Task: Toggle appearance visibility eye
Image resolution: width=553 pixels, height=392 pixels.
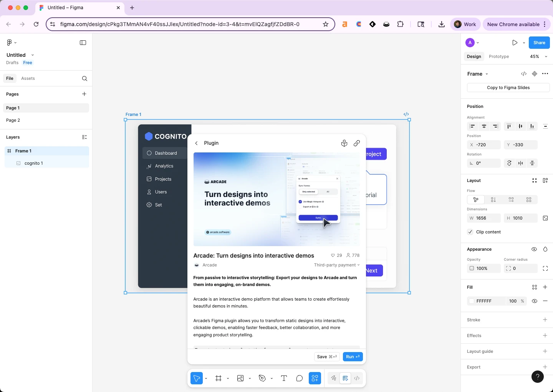Action: click(534, 249)
